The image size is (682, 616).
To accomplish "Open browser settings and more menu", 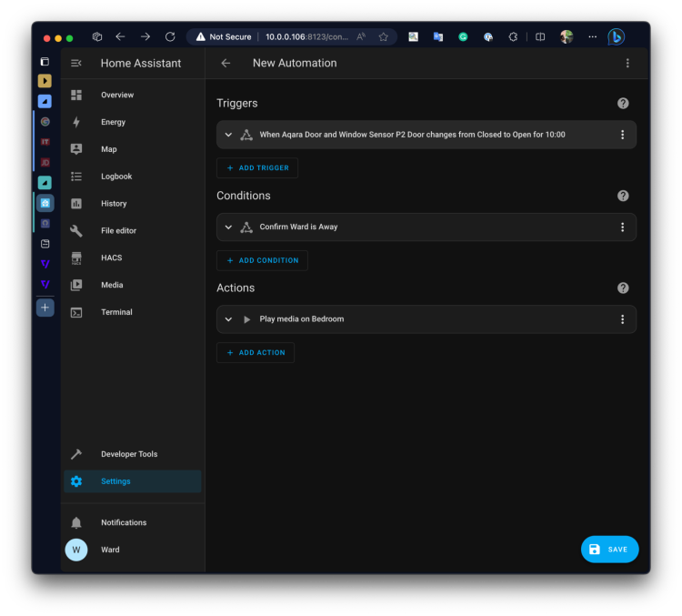I will tap(592, 37).
